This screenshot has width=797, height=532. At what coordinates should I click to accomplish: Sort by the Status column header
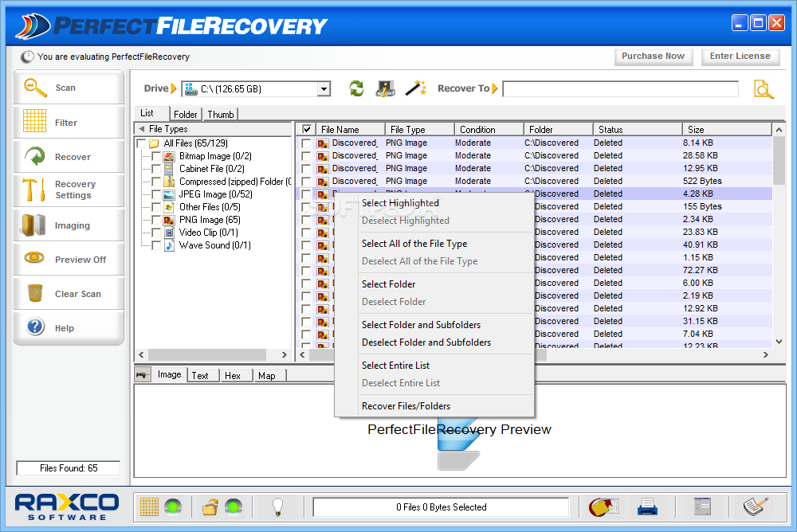click(x=638, y=129)
